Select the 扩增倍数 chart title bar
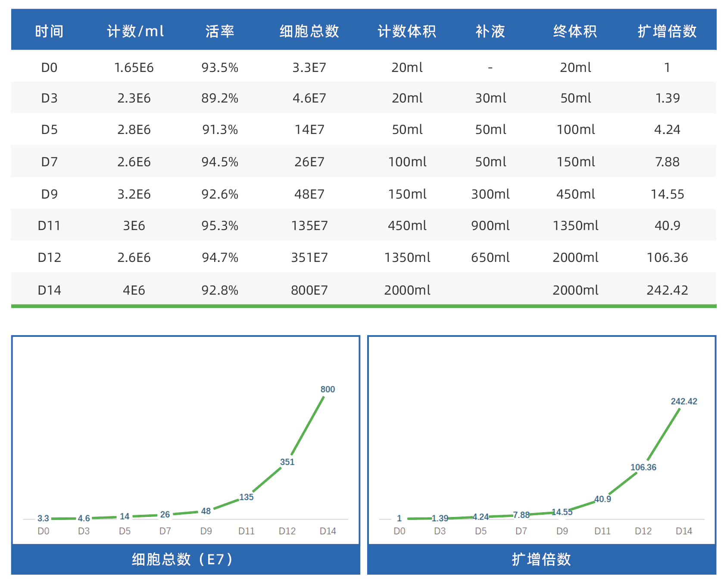This screenshot has width=724, height=588. pos(541,559)
